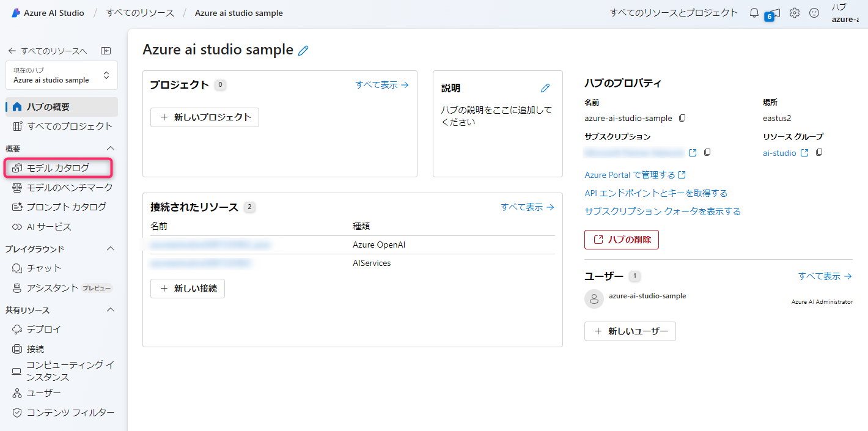Open ユーザー in sidebar
This screenshot has width=868, height=431.
pyautogui.click(x=62, y=393)
